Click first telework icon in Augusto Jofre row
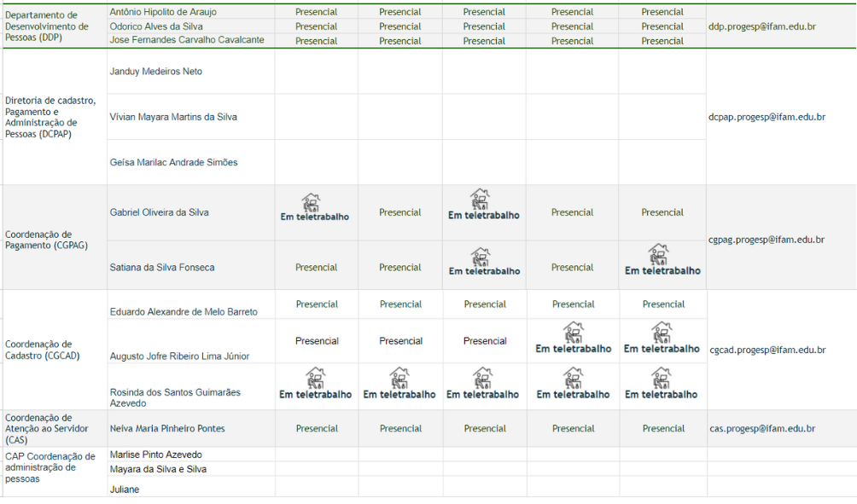 click(x=574, y=332)
